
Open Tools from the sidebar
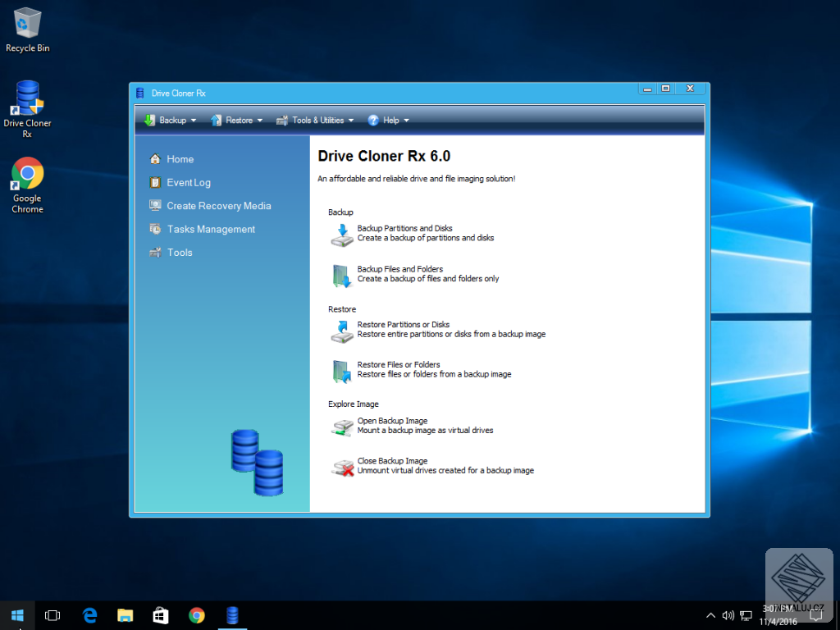coord(155,252)
